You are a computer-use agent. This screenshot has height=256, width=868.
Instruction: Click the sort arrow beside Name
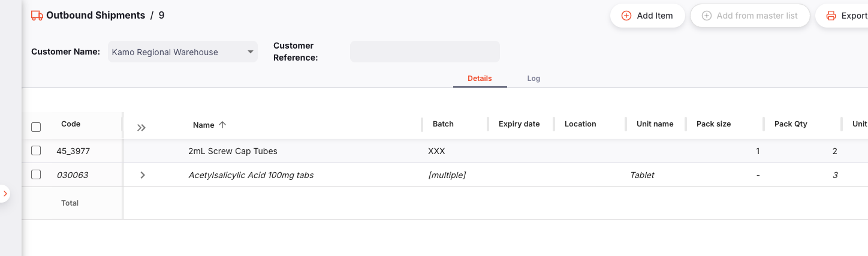tap(222, 125)
